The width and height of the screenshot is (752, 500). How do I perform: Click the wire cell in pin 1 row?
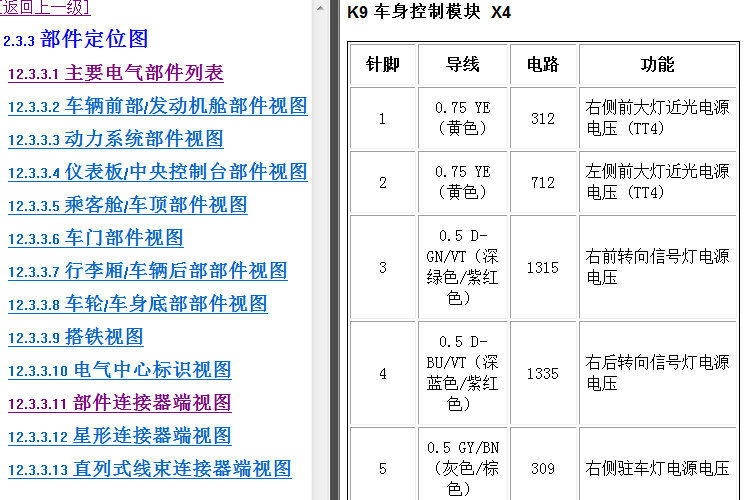click(463, 118)
